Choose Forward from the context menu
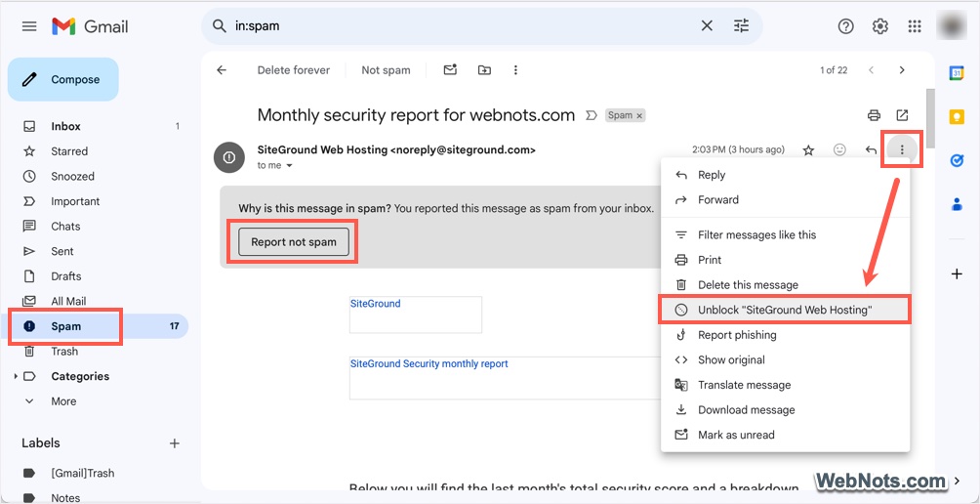980x504 pixels. point(785,200)
